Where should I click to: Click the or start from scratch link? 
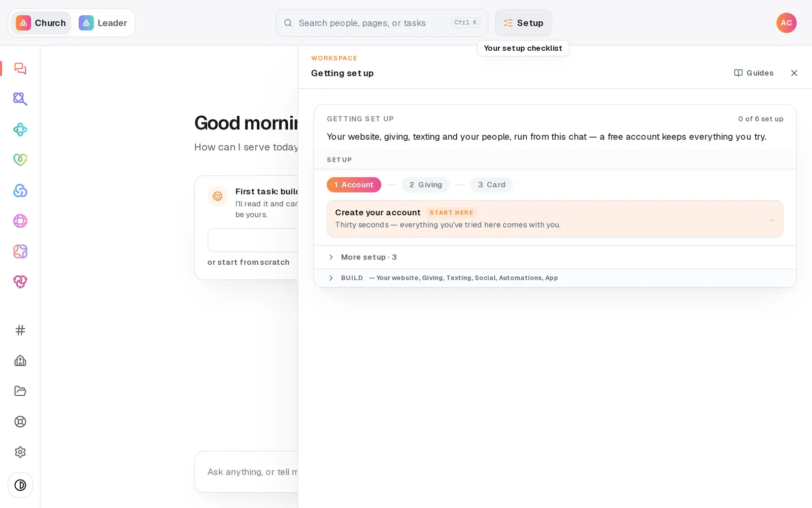[x=248, y=262]
